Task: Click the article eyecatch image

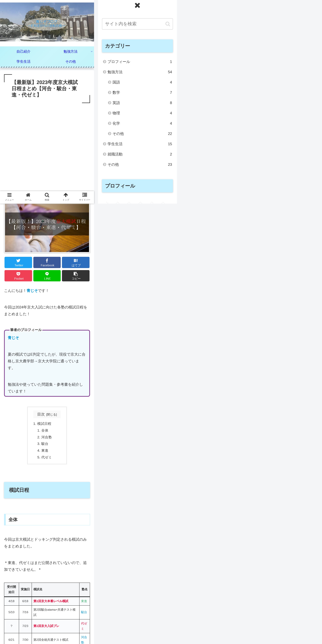Action: coord(47,228)
